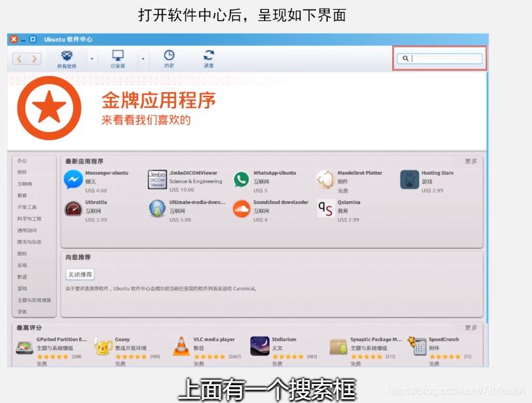
Task: Click the Ubuntu 软件中心 window title
Action: tap(68, 39)
